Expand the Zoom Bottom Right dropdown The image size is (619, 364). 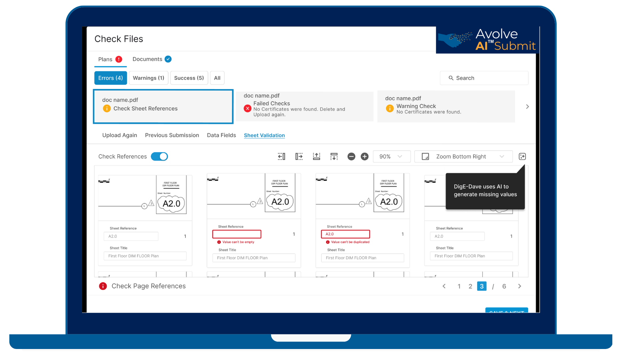463,157
